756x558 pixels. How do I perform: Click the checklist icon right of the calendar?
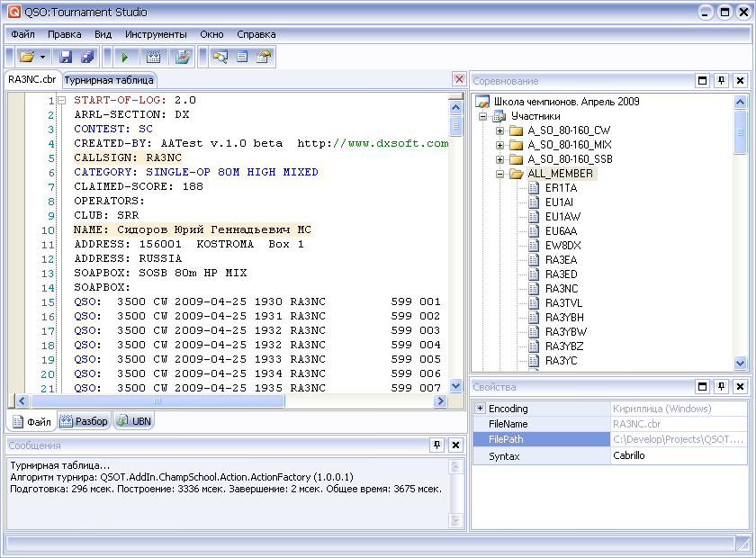183,57
